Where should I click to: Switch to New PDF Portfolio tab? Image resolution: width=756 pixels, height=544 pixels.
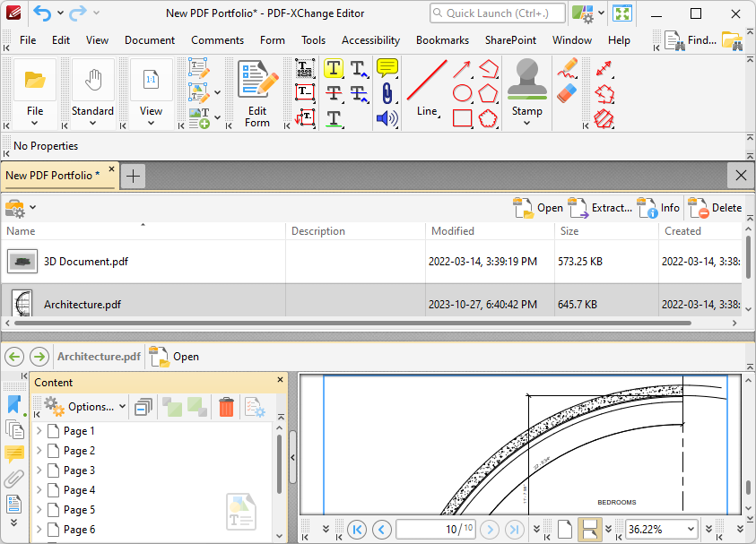pos(53,176)
